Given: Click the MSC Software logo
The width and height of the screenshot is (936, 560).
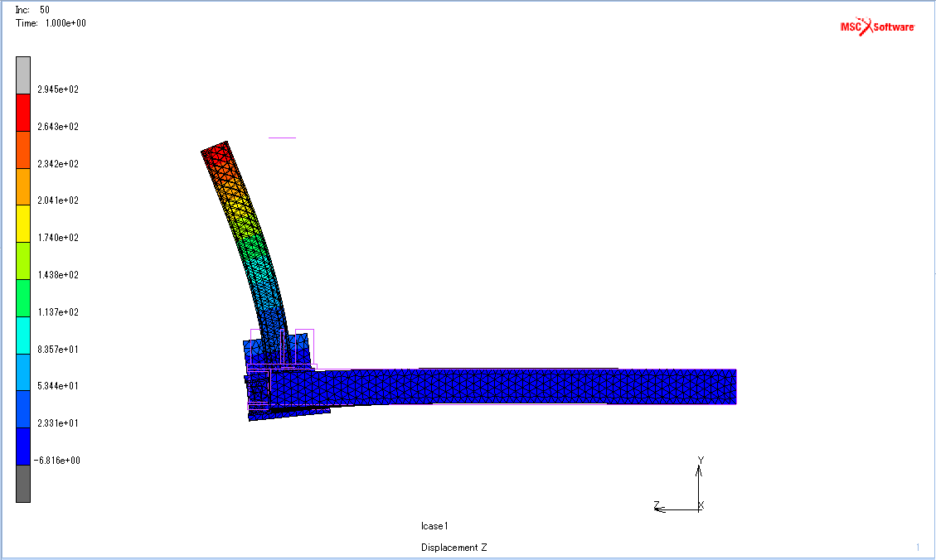Looking at the screenshot, I should tap(877, 27).
